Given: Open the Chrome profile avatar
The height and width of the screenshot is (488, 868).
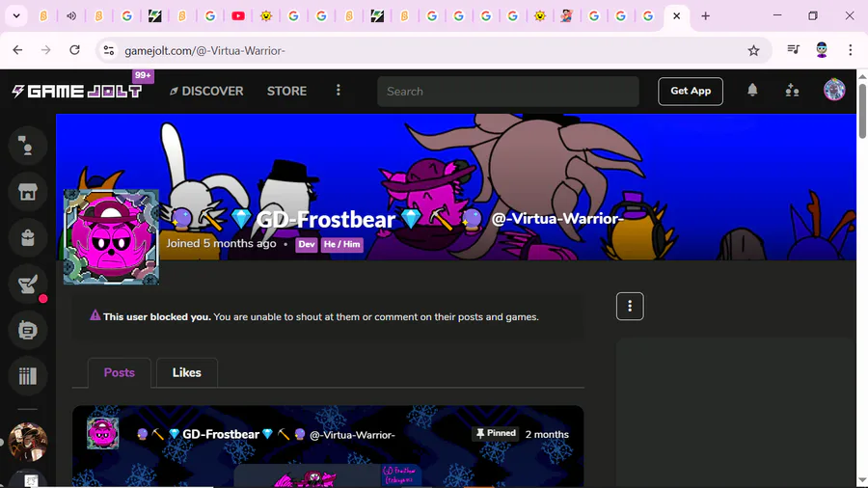Looking at the screenshot, I should pyautogui.click(x=822, y=50).
